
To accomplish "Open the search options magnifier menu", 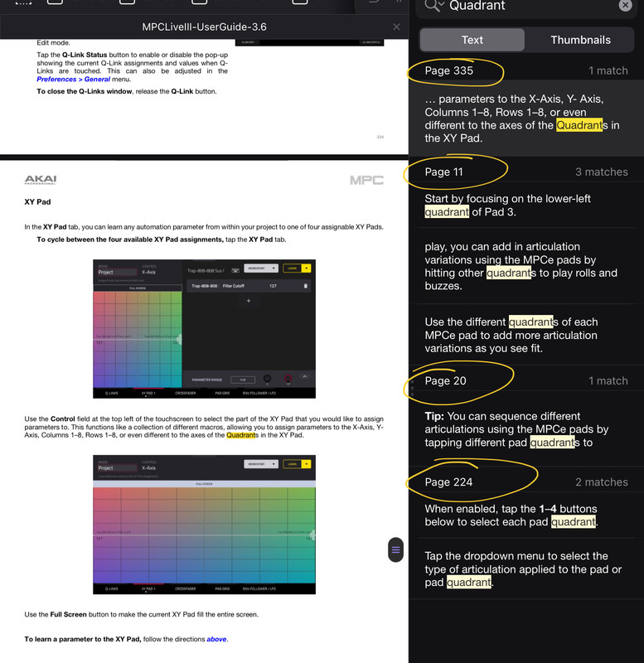I will point(433,6).
